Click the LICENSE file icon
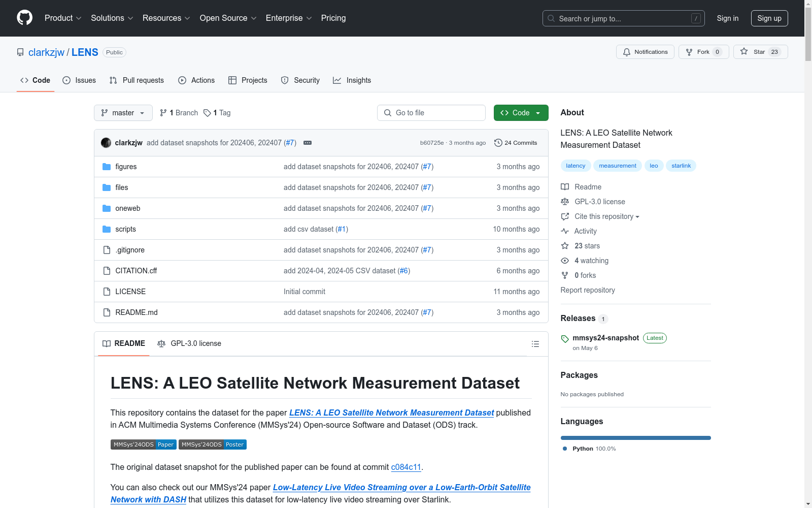812x508 pixels. (x=107, y=292)
